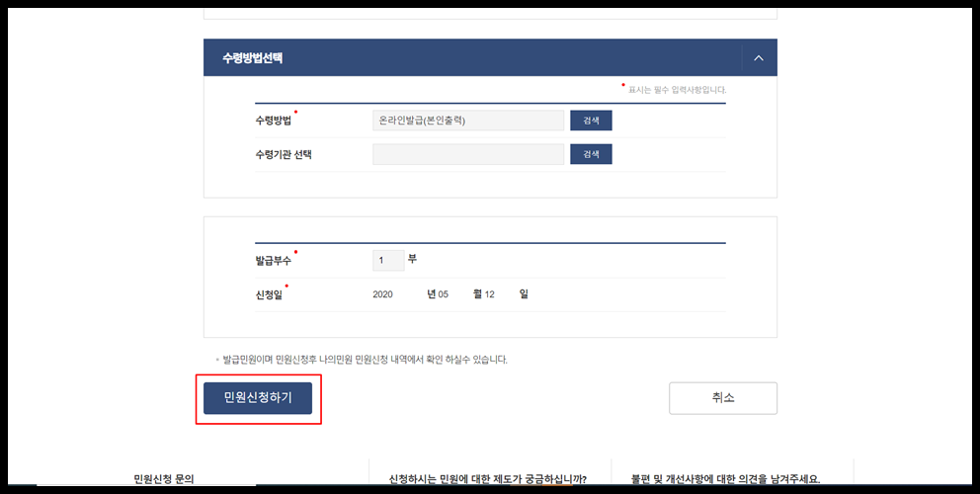Click the year value 2020
Viewport: 980px width, 494px height.
(x=382, y=293)
